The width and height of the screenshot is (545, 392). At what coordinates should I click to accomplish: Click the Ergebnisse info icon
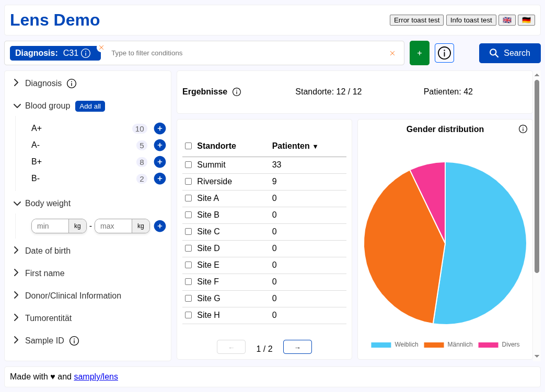pyautogui.click(x=237, y=92)
